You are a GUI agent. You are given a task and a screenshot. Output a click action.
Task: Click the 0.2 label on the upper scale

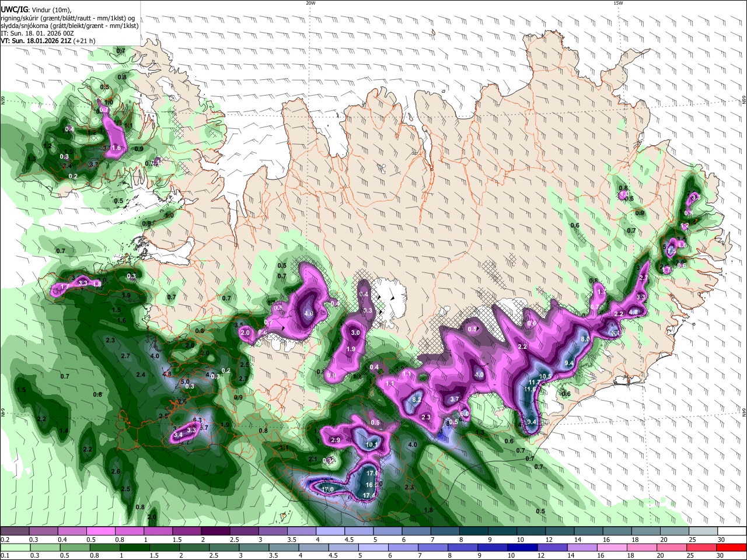(x=5, y=540)
